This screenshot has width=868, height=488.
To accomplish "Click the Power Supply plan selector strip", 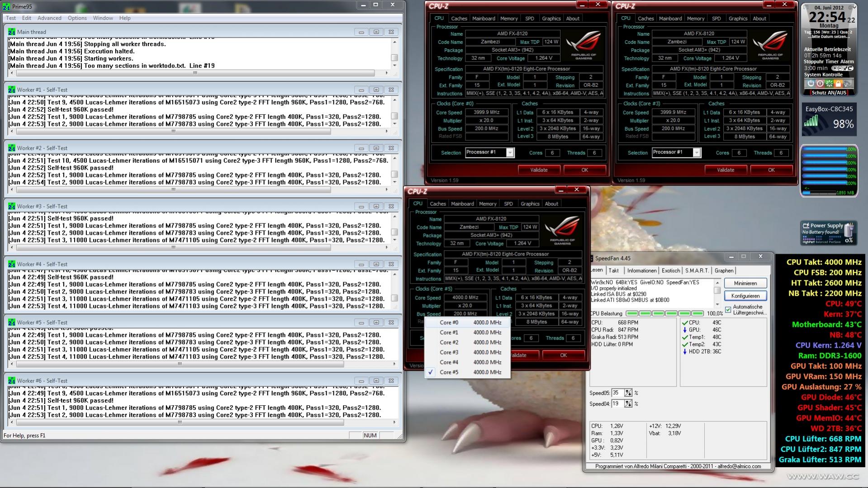I will point(821,239).
